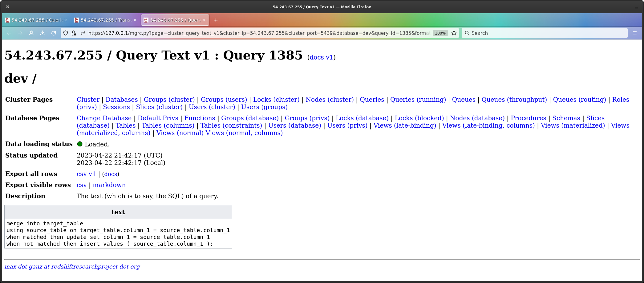
Task: Click the author email footer link
Action: click(72, 267)
